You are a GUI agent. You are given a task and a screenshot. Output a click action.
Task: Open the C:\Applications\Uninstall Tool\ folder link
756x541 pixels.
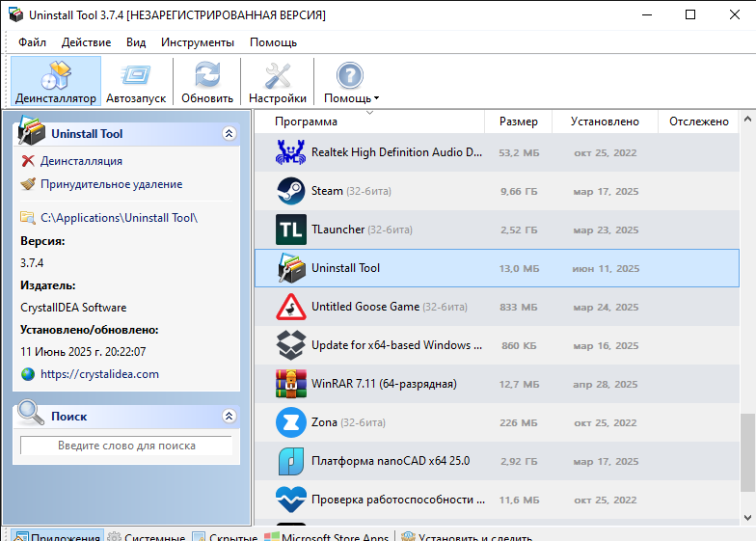[120, 218]
